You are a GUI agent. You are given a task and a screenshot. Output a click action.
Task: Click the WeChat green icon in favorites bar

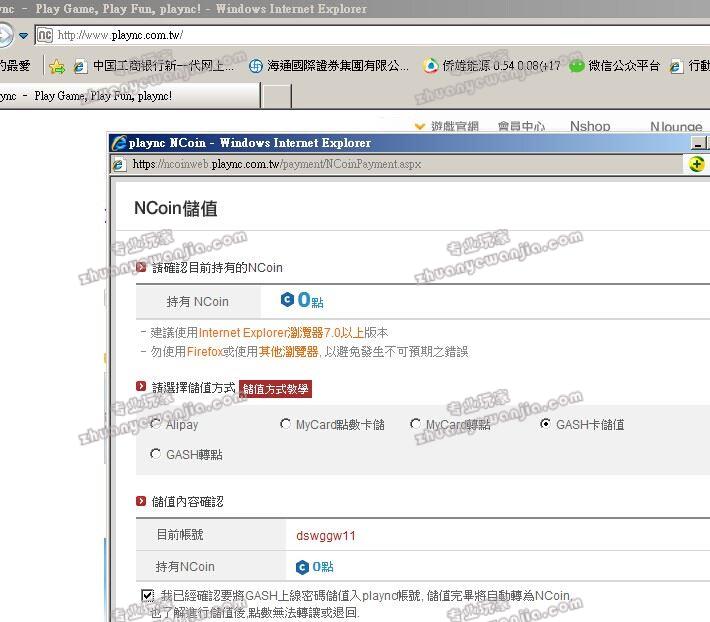(x=577, y=67)
